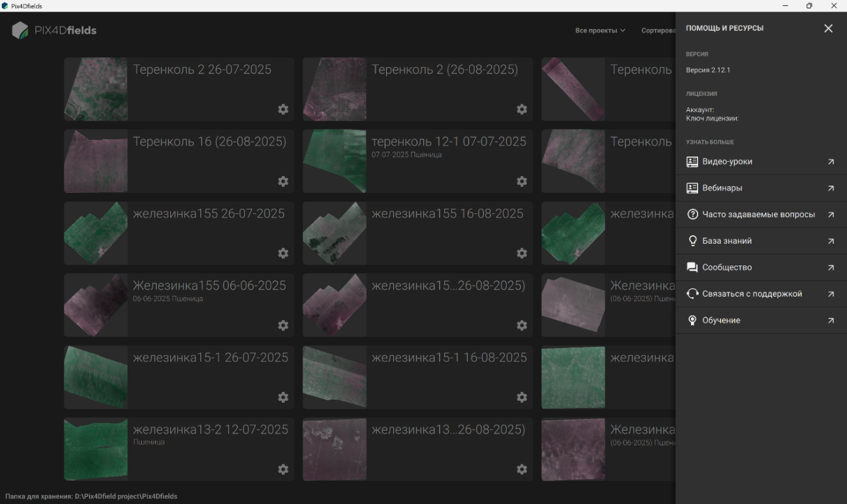The image size is (847, 504).
Task: Select Связаться с поддержкой
Action: (x=761, y=294)
